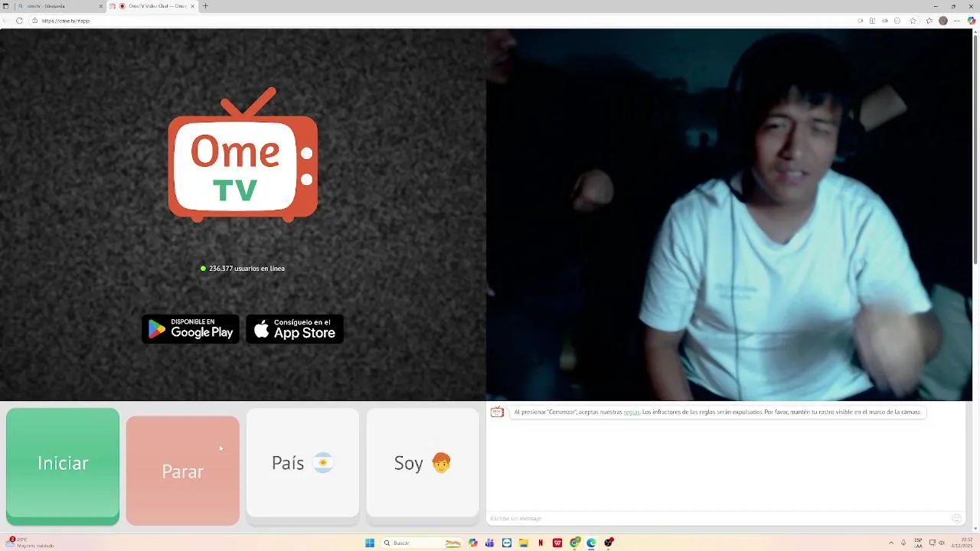Show hidden system tray icons
980x551 pixels.
tap(891, 543)
